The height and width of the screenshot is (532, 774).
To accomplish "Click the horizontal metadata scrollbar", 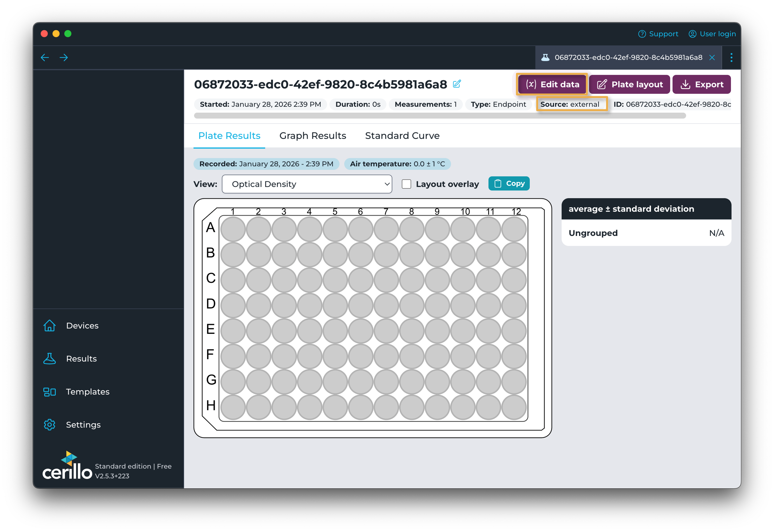I will [440, 116].
